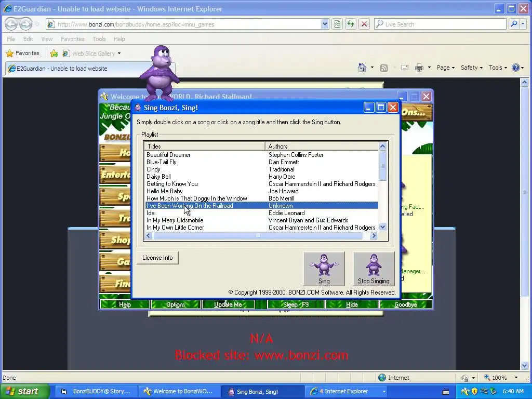Click the Refresh page icon
The height and width of the screenshot is (399, 532).
click(351, 24)
